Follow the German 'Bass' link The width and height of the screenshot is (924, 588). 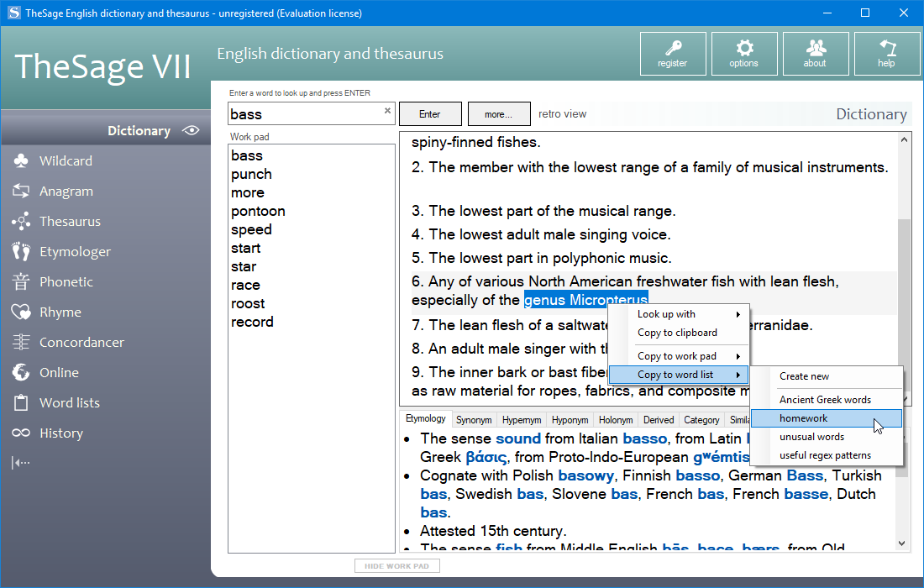[804, 476]
